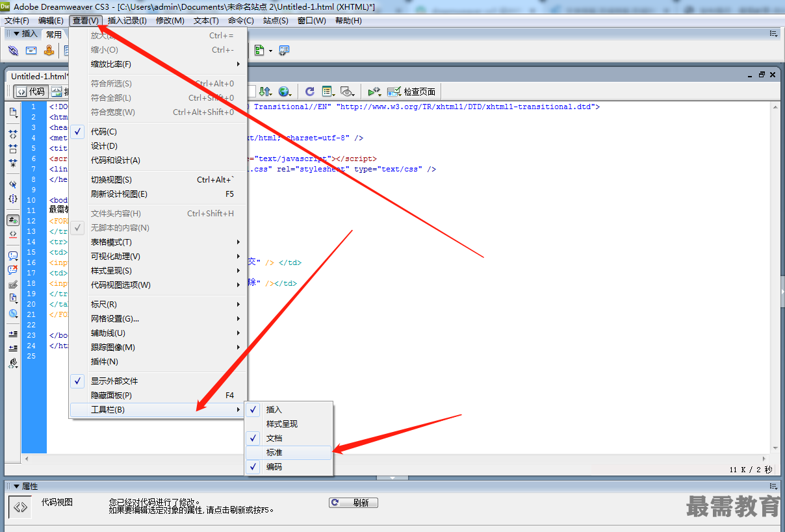Image resolution: width=785 pixels, height=532 pixels.
Task: Click the Visual Aids eye icon
Action: click(347, 92)
